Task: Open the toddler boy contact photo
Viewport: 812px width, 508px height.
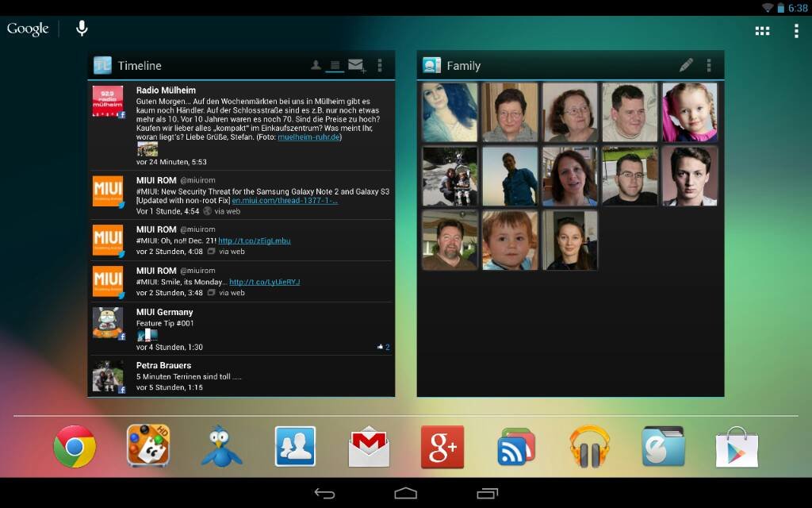Action: (510, 241)
